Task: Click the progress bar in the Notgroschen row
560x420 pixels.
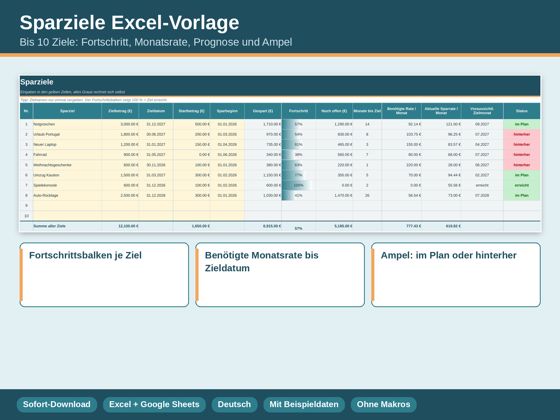Action: (x=299, y=124)
